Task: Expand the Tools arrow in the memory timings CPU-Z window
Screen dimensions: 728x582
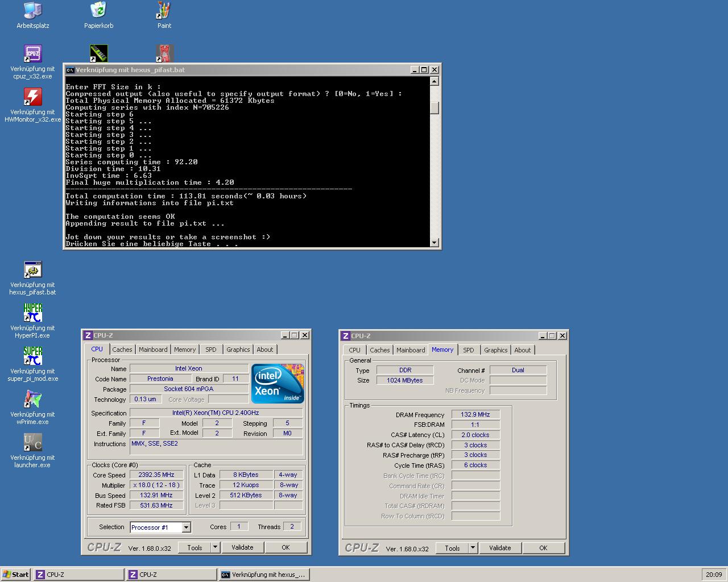Action: click(x=473, y=548)
